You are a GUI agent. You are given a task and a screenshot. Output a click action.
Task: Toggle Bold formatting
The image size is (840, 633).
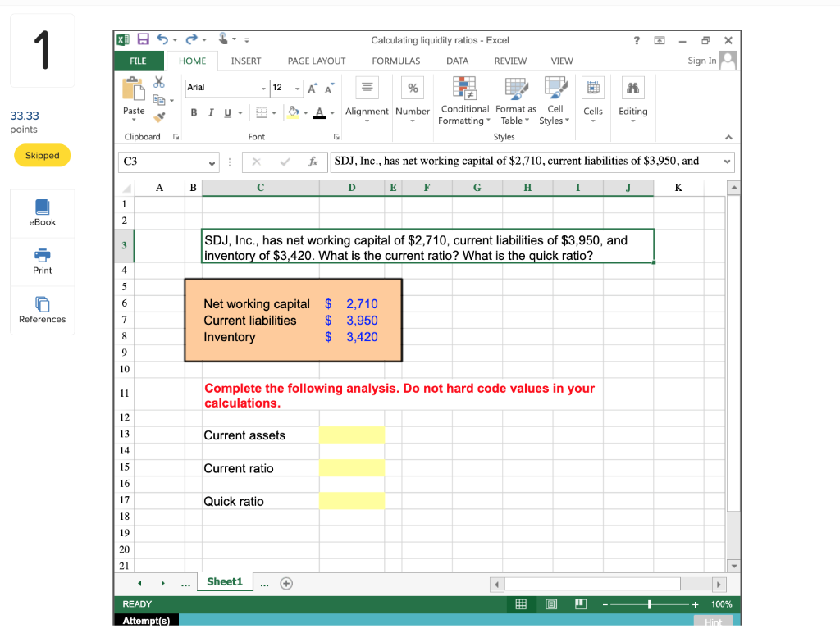[194, 112]
